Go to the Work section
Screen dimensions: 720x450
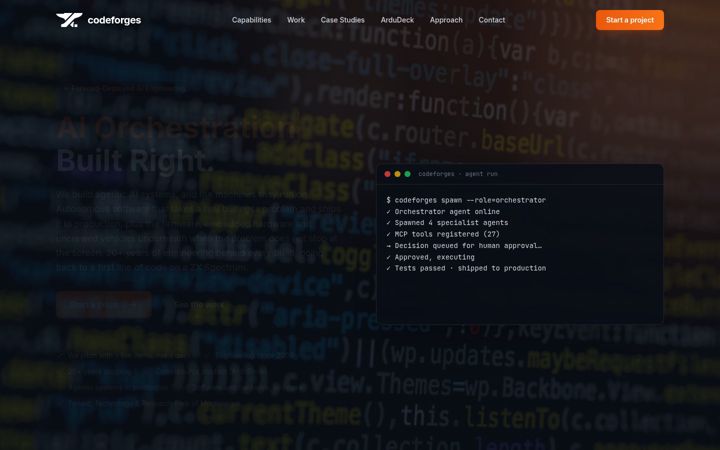296,20
